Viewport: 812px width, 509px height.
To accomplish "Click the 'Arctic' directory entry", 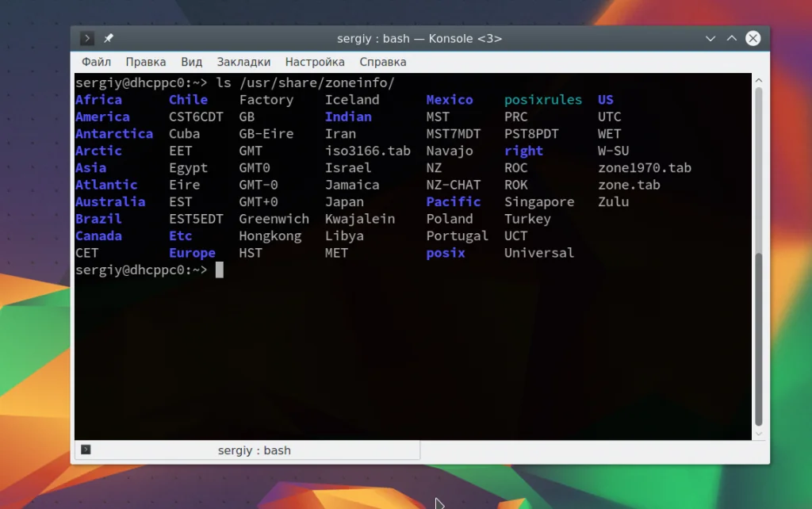I will pos(98,151).
